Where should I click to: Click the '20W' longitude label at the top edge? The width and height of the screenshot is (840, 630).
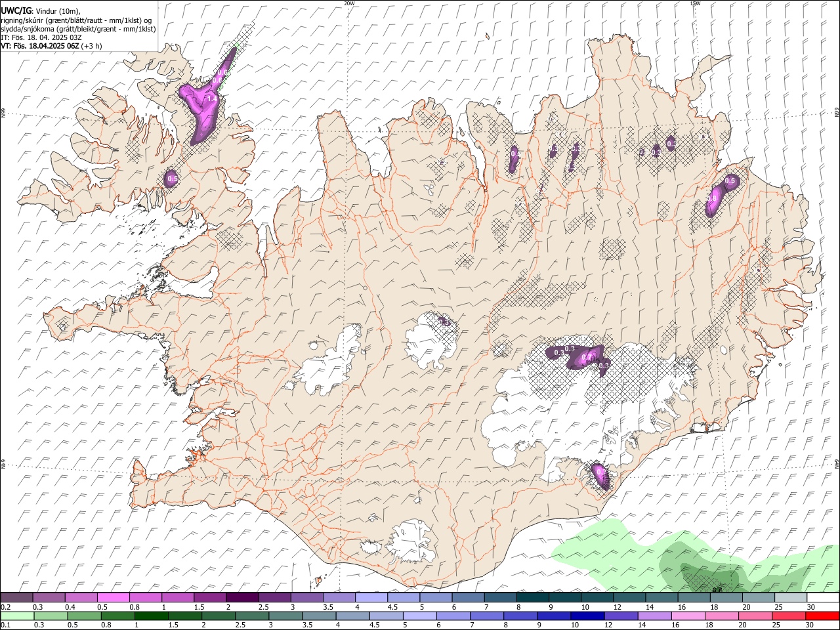[x=349, y=3]
